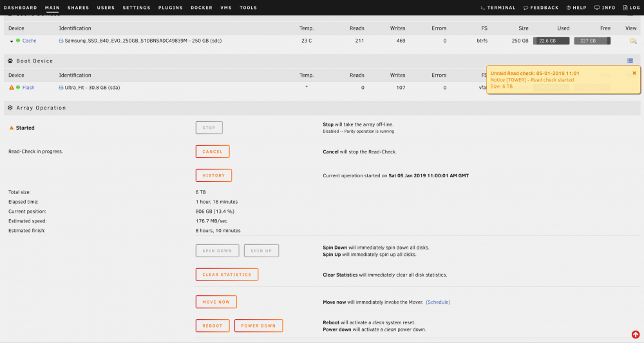The image size is (644, 343).
Task: Toggle the Help text
Action: [x=576, y=7]
